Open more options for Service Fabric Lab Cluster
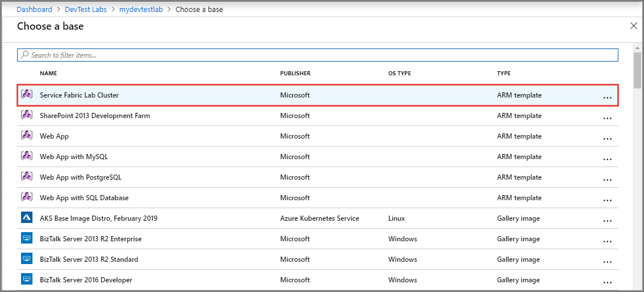 click(607, 98)
